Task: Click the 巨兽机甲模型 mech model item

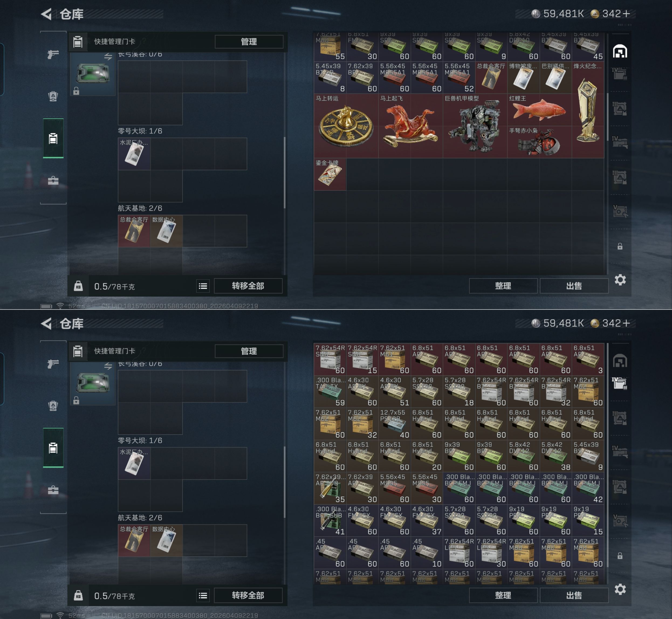Action: click(475, 126)
